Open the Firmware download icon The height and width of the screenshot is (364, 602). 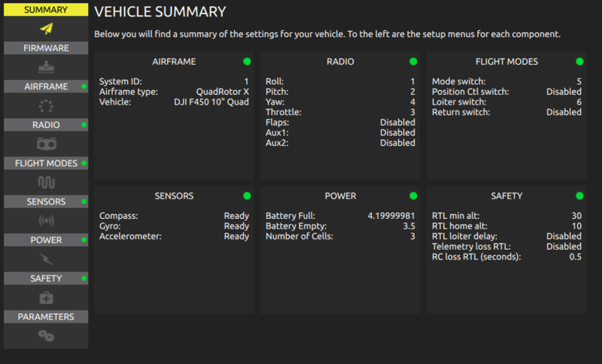point(46,68)
